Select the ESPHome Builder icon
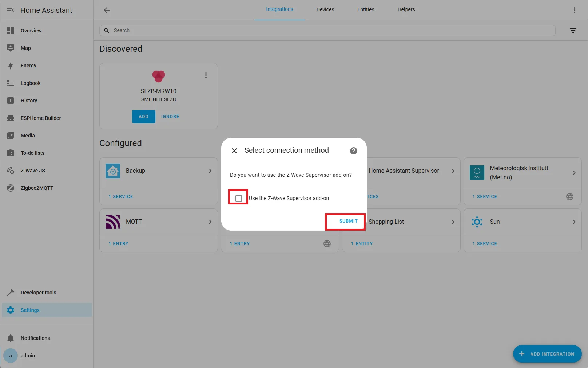The height and width of the screenshot is (368, 588). pyautogui.click(x=11, y=118)
